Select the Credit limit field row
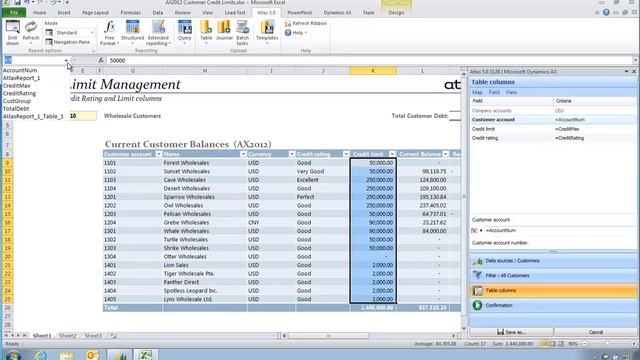 tap(553, 129)
